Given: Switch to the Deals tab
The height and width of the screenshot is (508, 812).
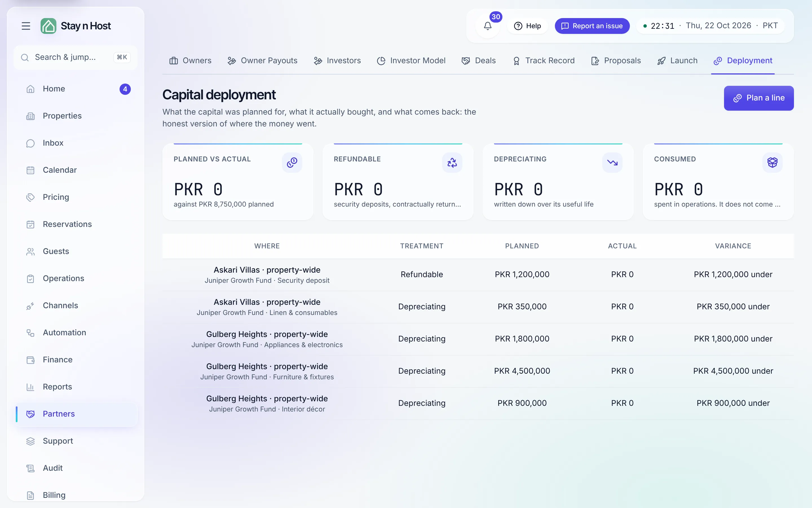Looking at the screenshot, I should click(479, 61).
